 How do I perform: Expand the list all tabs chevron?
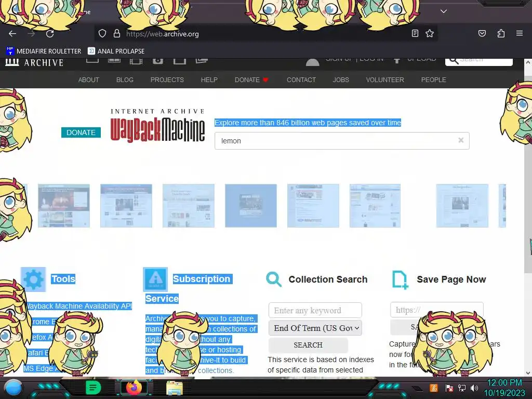[x=444, y=11]
